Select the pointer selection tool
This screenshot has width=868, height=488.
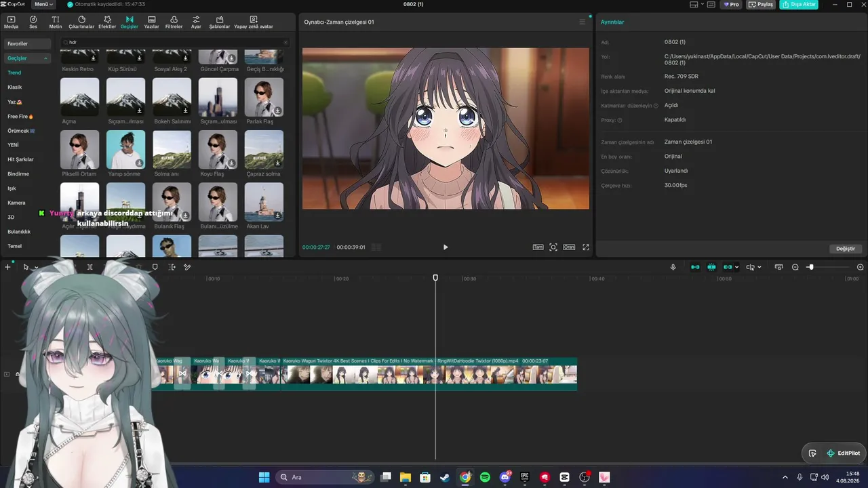(26, 267)
